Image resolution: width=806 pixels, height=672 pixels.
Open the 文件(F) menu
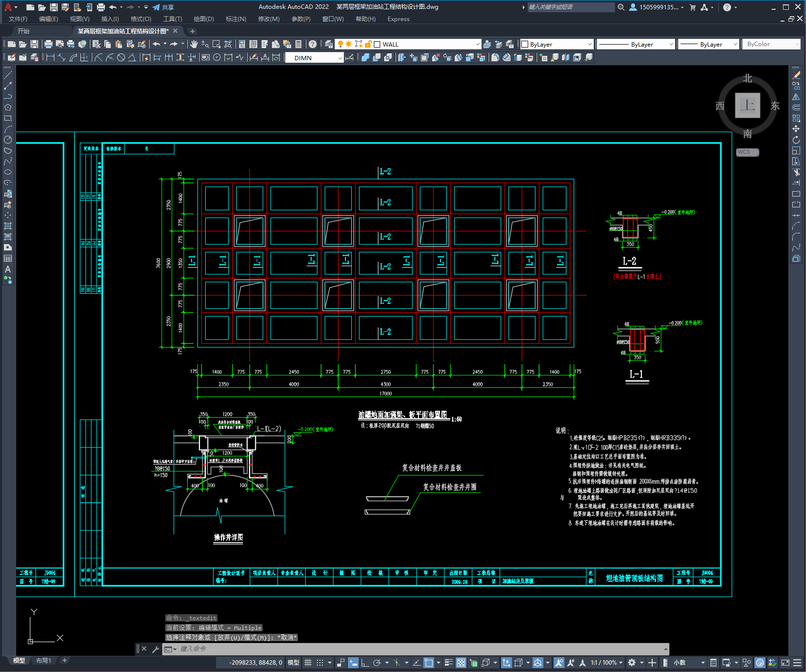pyautogui.click(x=18, y=19)
